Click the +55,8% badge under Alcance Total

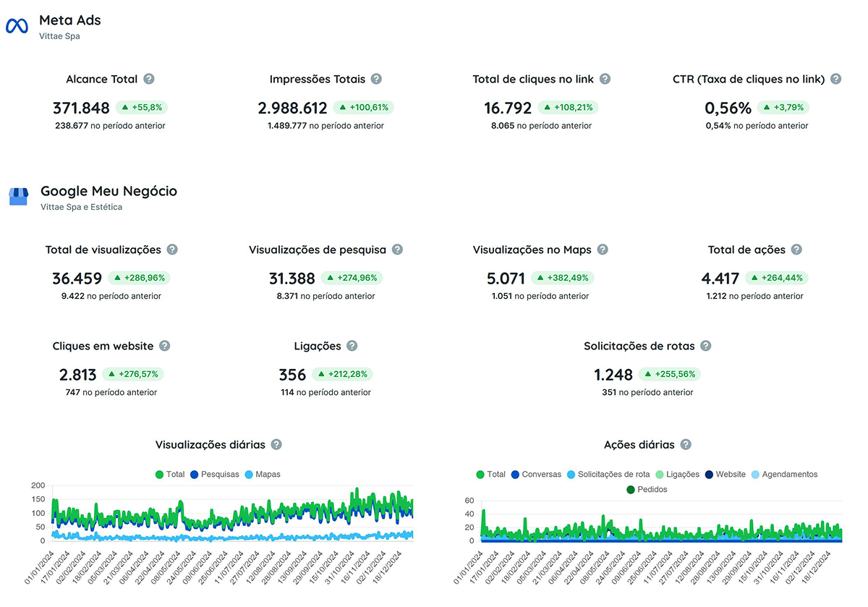(x=142, y=107)
